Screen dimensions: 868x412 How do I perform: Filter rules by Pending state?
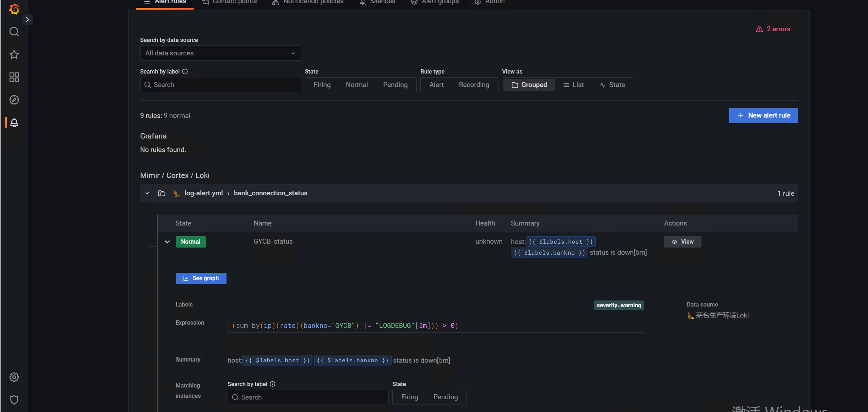pos(395,85)
